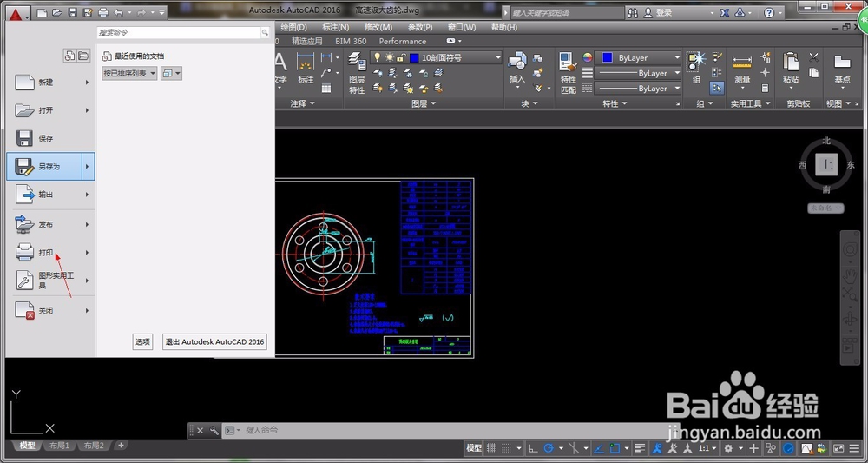Click the recent documents icon above menu list
Image resolution: width=868 pixels, height=463 pixels.
(x=69, y=56)
